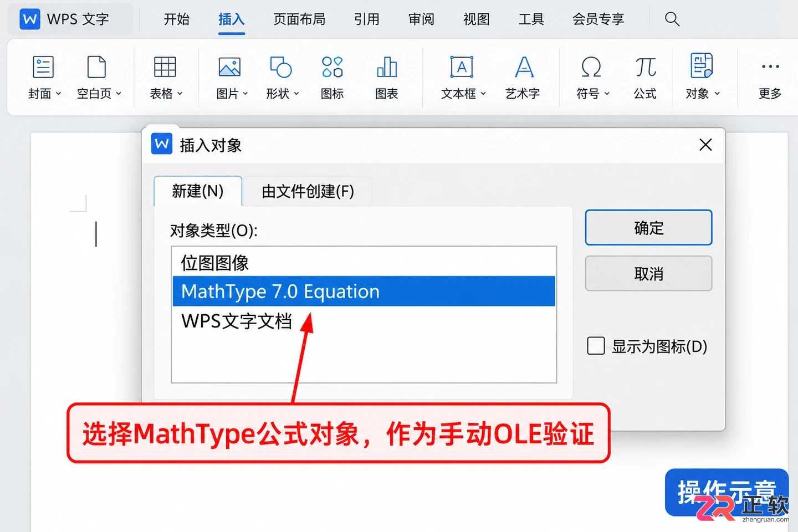Click the Symbol (符号) omega icon
Image resolution: width=798 pixels, height=532 pixels.
[x=591, y=67]
